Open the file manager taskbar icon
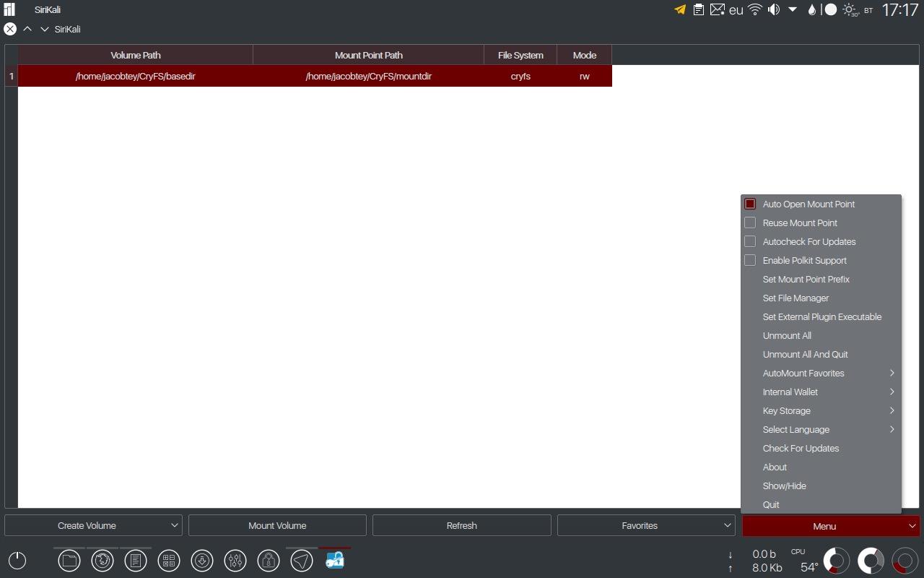 click(x=69, y=561)
